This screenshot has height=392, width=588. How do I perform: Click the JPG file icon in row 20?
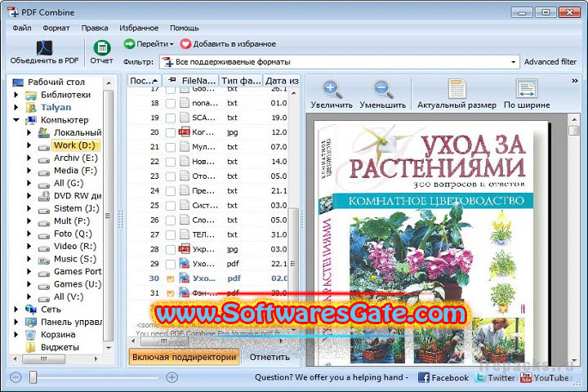tap(184, 132)
